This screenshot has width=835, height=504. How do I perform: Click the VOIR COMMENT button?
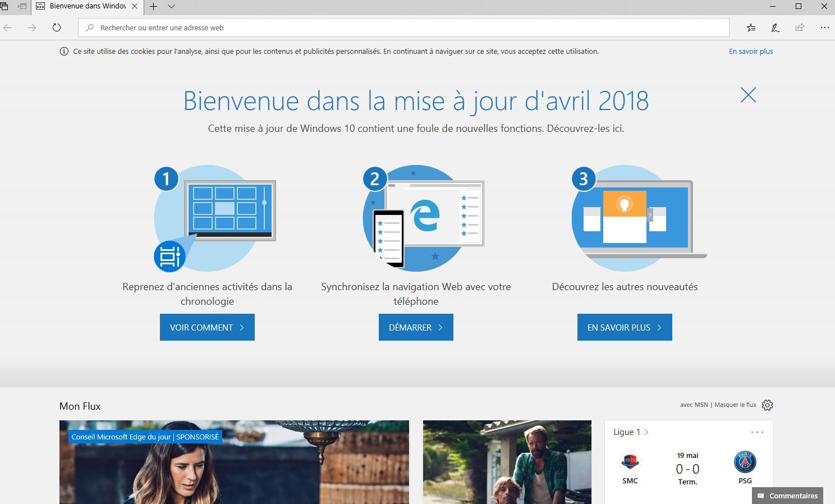(207, 327)
